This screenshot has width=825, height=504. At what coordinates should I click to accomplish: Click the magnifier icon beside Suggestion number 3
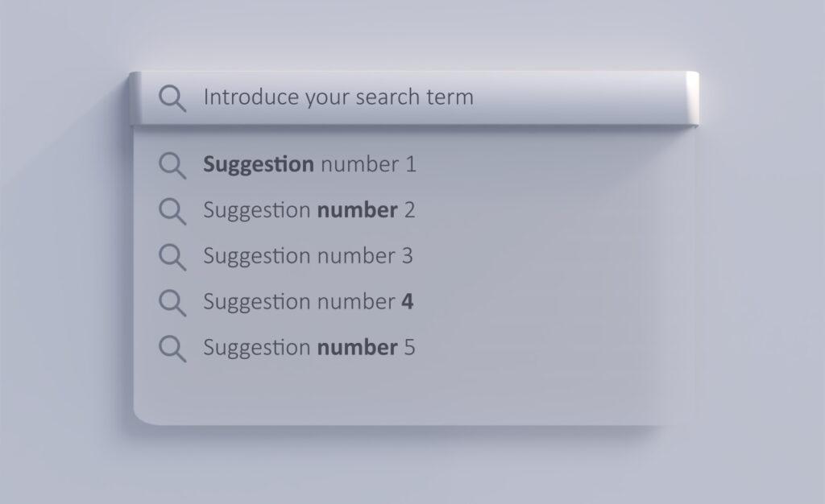click(172, 258)
